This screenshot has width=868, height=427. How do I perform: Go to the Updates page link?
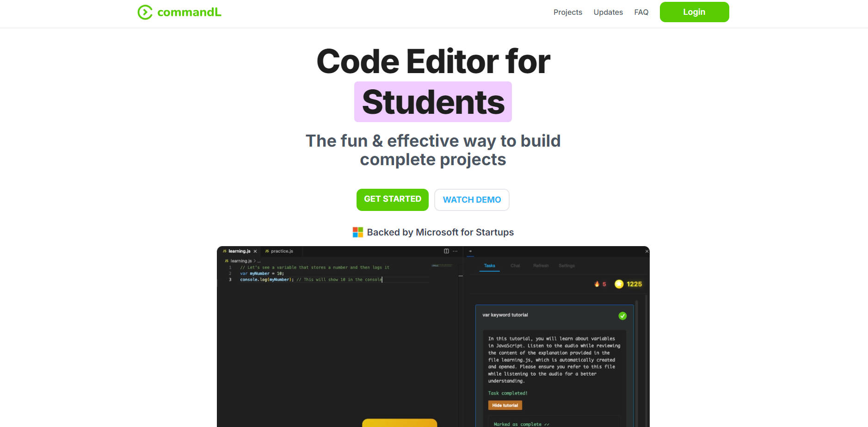coord(608,12)
